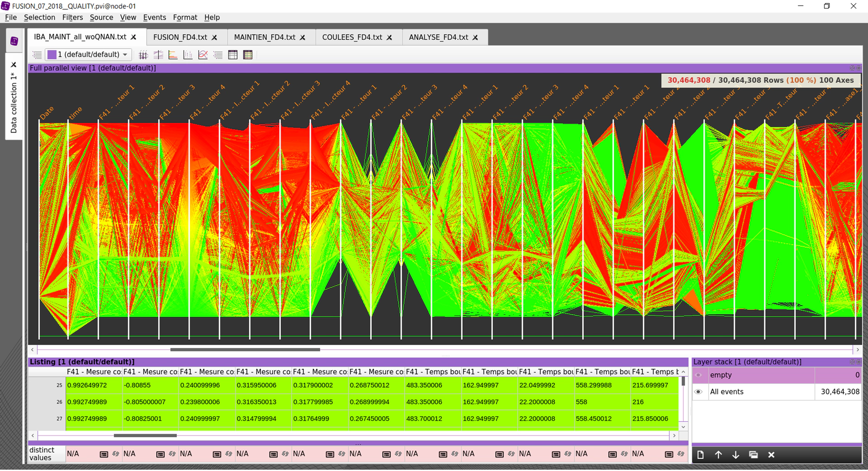Click the colored-rows table icon in toolbar
868x471 pixels.
click(248, 55)
